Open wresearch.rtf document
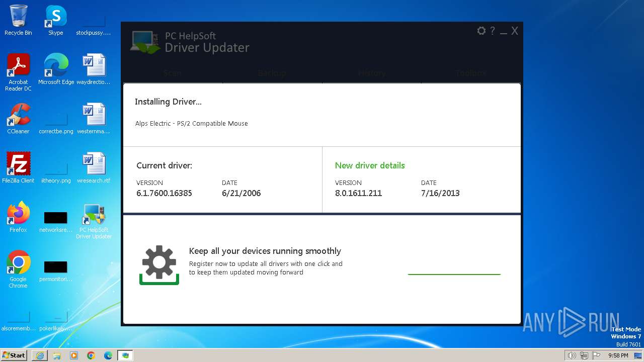644x362 pixels. tap(94, 168)
